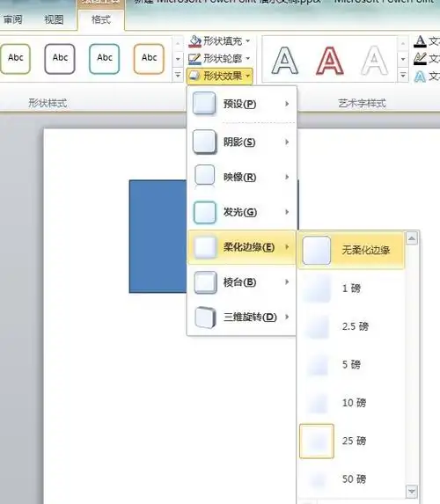Open the 形状轮廓 dropdown arrow
This screenshot has height=504, width=440.
tap(248, 58)
